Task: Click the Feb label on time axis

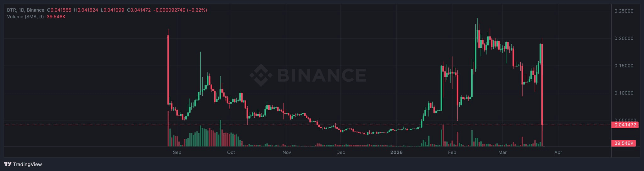Action: (452, 152)
